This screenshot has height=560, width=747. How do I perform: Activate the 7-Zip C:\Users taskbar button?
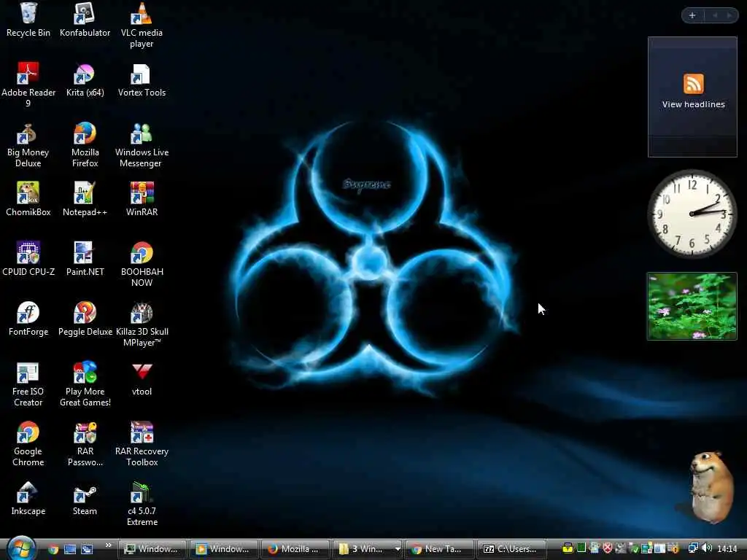click(511, 549)
